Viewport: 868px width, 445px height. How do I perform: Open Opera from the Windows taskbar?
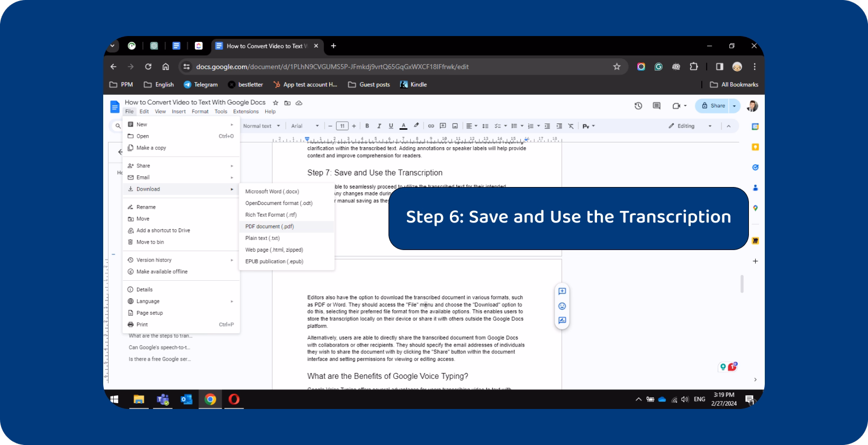(x=234, y=399)
